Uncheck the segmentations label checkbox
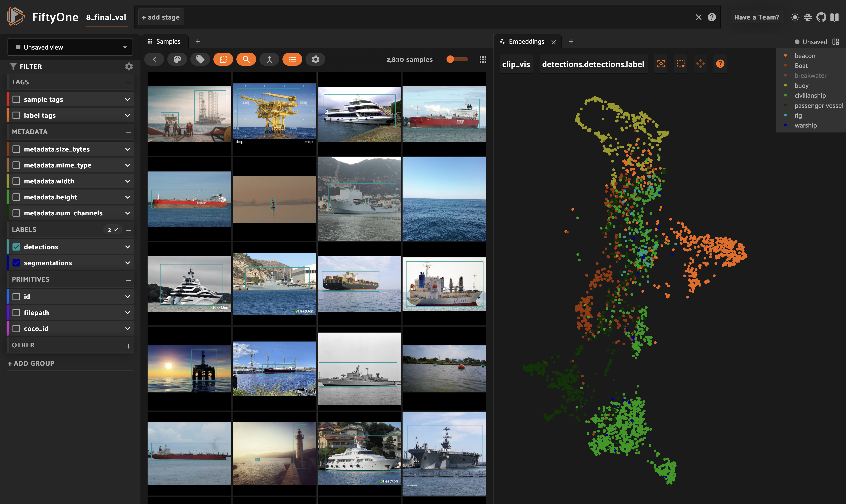846x504 pixels. click(16, 263)
